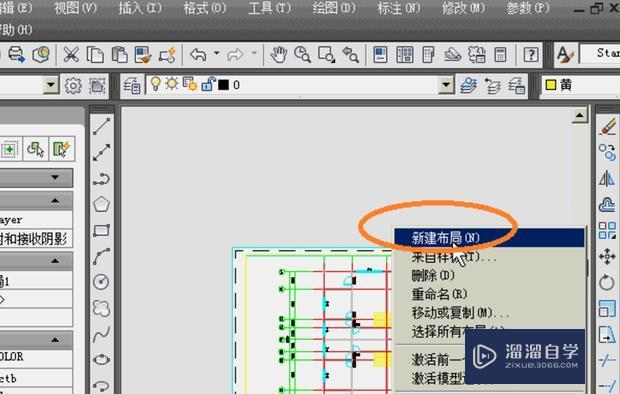Screen dimensions: 620x394
Task: Select the Line draw tool
Action: coord(102,126)
